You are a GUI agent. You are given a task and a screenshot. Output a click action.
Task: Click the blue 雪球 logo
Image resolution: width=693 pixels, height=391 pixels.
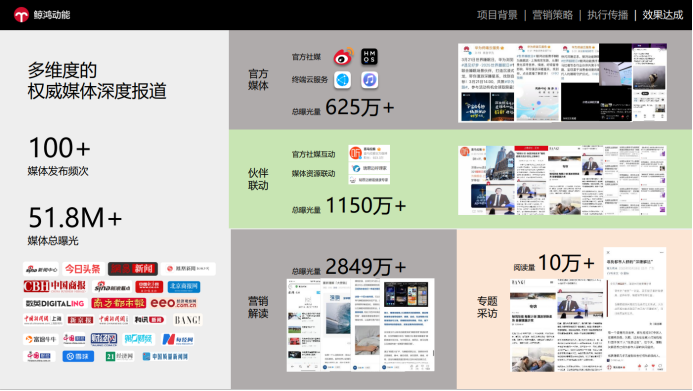[78, 356]
